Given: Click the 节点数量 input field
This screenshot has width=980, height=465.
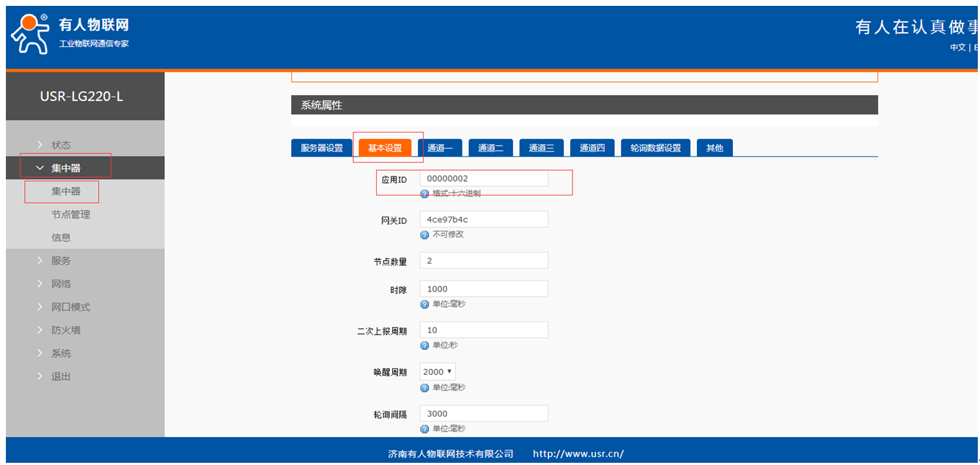Looking at the screenshot, I should tap(484, 261).
